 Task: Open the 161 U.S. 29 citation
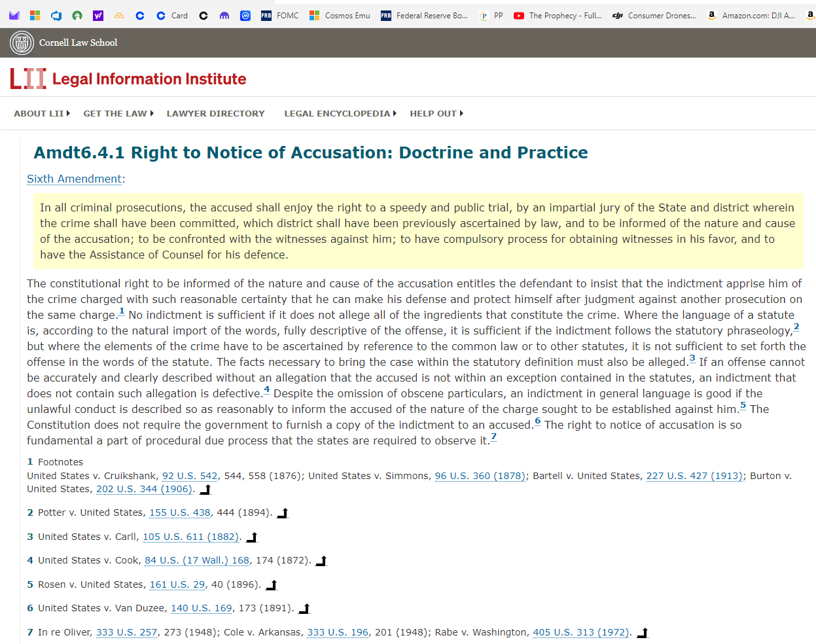tap(177, 584)
